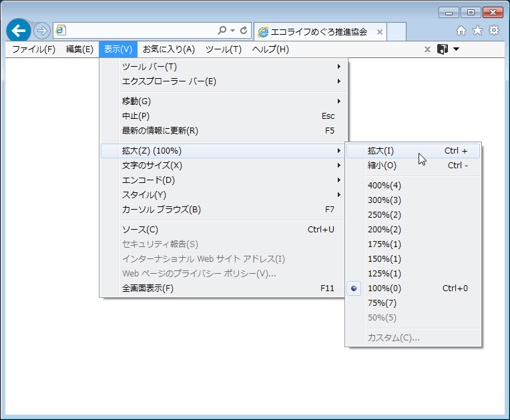
Task: Open Favorites star icon
Action: (477, 31)
